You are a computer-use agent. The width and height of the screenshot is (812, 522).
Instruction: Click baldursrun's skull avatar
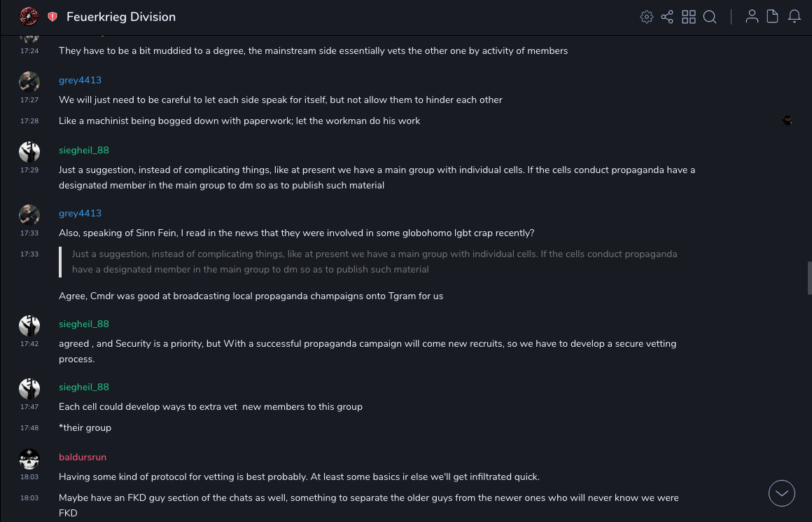point(29,459)
